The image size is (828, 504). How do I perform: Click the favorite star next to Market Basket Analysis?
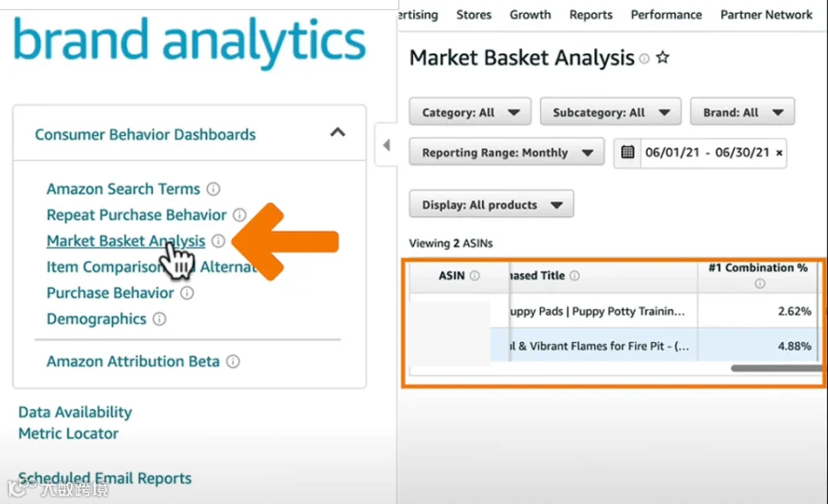[x=662, y=57]
